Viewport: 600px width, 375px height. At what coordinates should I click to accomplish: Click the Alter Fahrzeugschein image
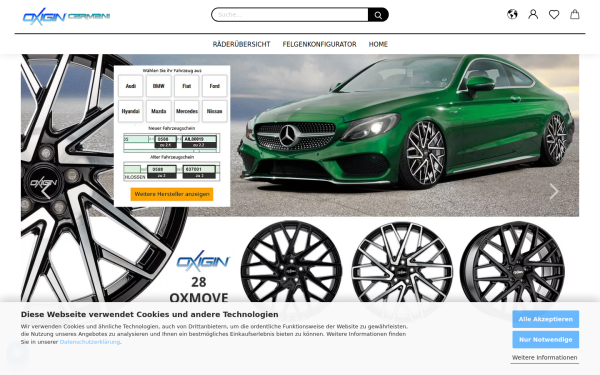click(x=171, y=171)
